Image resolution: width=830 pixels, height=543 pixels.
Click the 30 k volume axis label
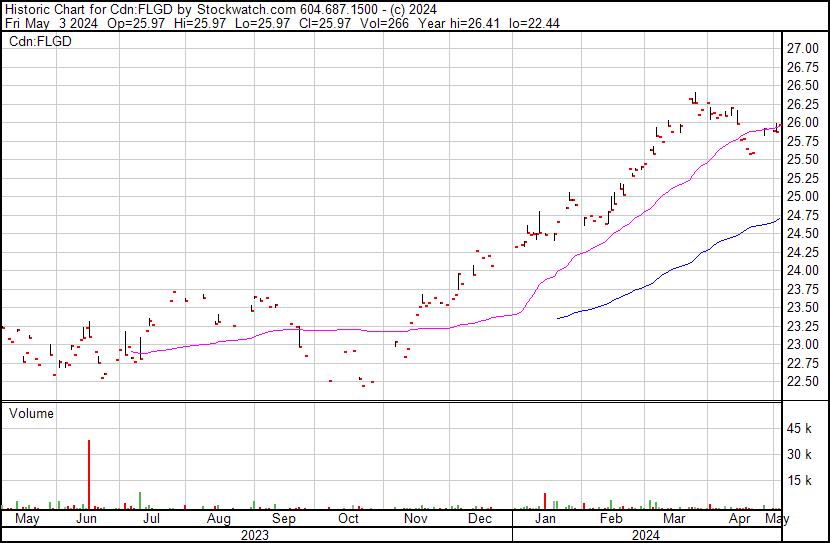[x=801, y=455]
